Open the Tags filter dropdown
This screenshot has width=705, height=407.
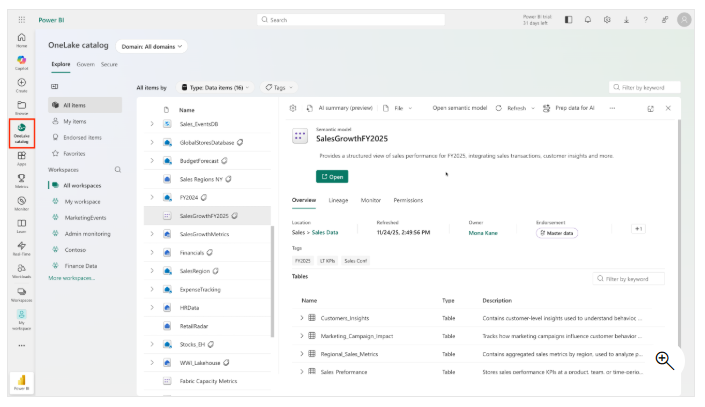point(279,88)
